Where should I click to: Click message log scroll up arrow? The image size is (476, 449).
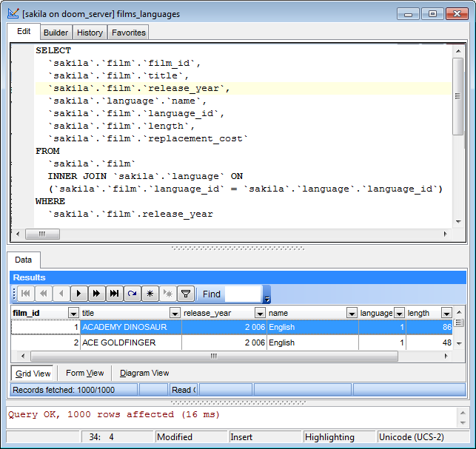(x=463, y=413)
